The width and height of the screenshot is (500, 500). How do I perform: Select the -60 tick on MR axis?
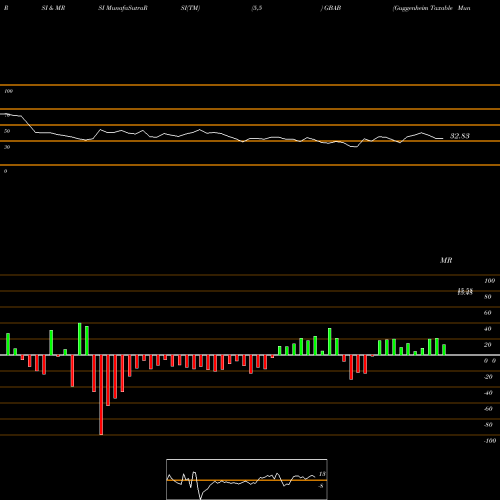[488, 409]
